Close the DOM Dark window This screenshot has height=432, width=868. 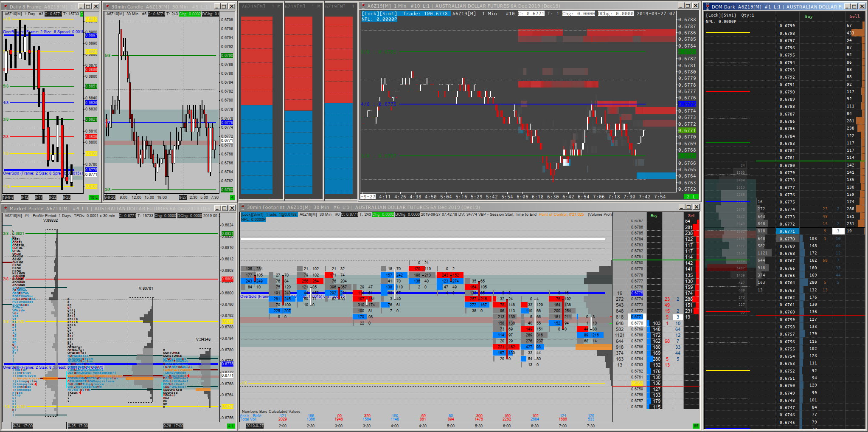point(862,6)
